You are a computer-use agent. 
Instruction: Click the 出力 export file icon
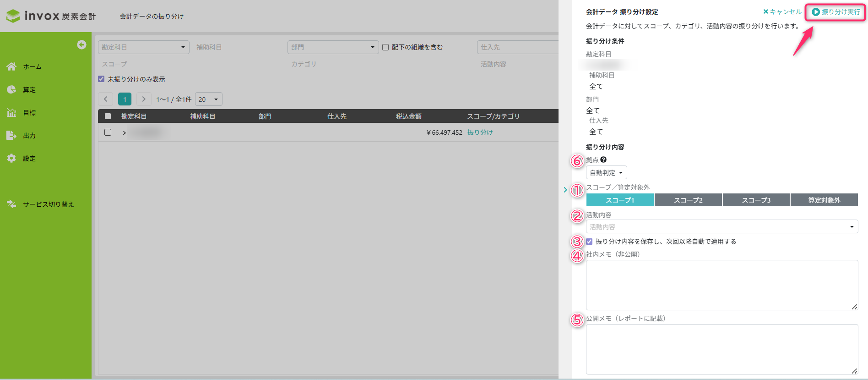[11, 135]
